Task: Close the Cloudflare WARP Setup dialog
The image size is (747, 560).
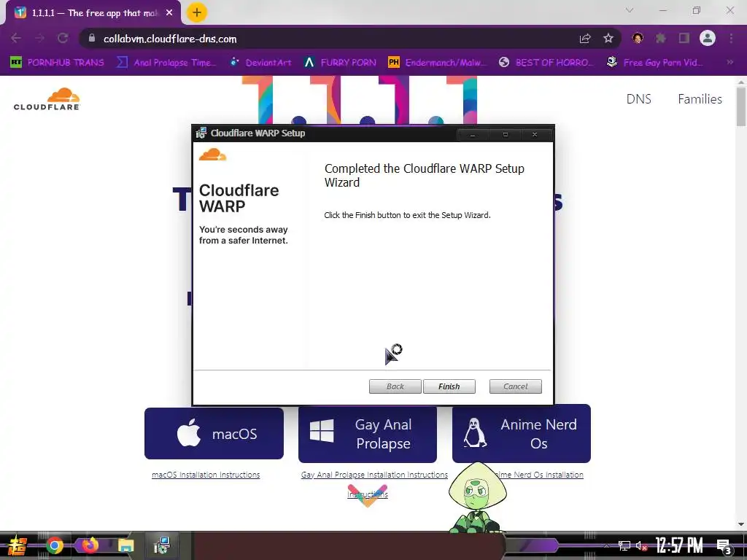Action: point(535,135)
